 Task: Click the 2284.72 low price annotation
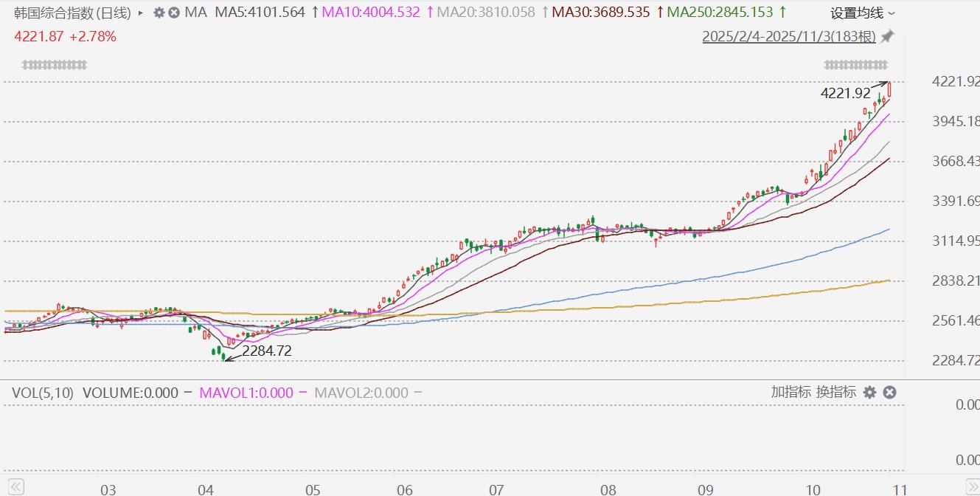click(266, 351)
